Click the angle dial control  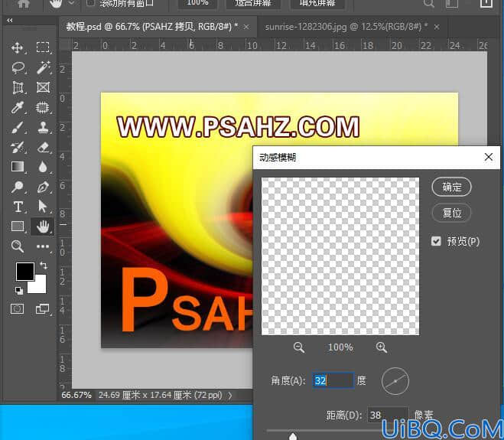point(395,381)
